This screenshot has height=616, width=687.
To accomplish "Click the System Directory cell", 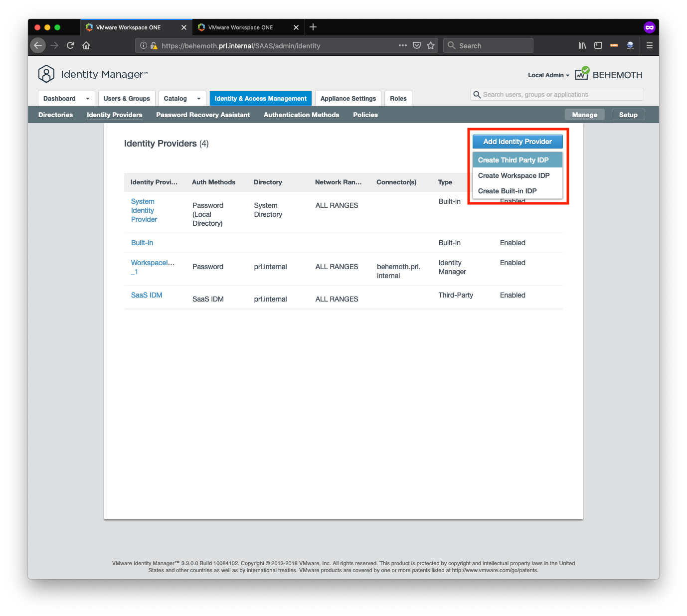I will (x=268, y=210).
